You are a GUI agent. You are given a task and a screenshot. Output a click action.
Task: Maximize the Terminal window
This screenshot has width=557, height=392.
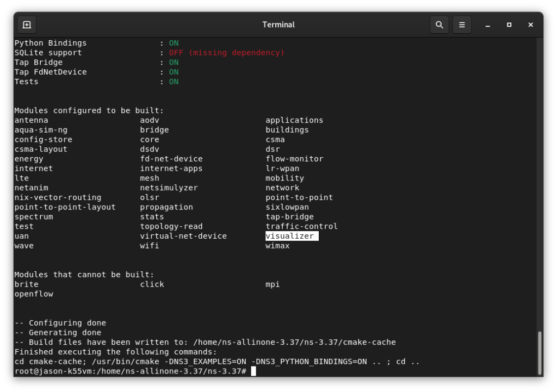point(509,25)
